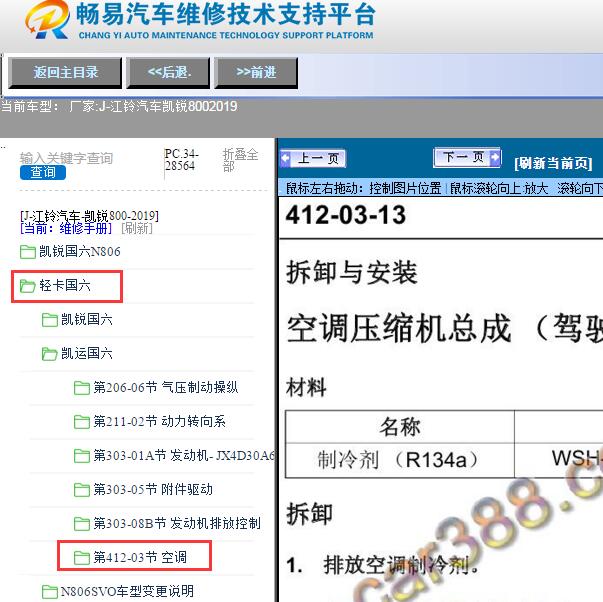The width and height of the screenshot is (603, 602).
Task: Open 第211-02节 动力转向系 section
Action: 160,421
